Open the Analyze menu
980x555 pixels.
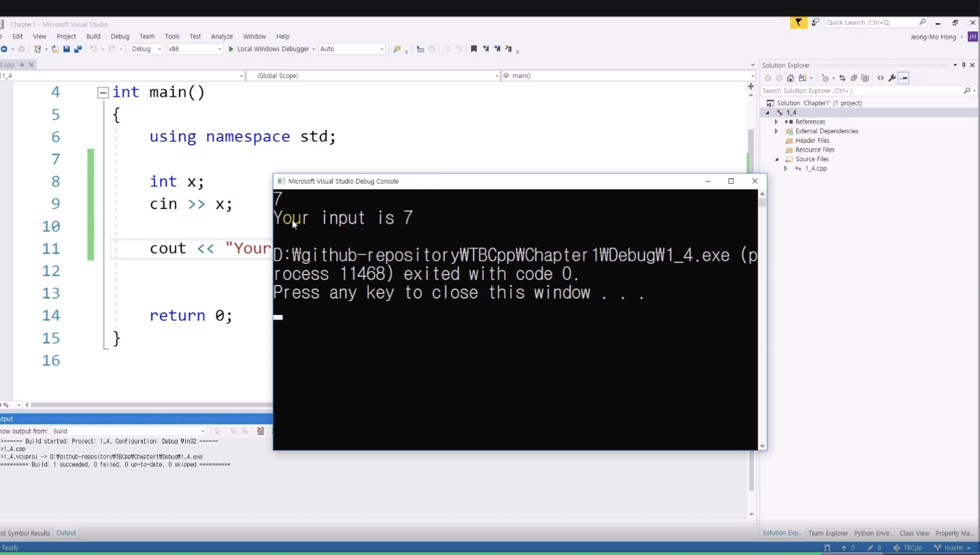(222, 37)
